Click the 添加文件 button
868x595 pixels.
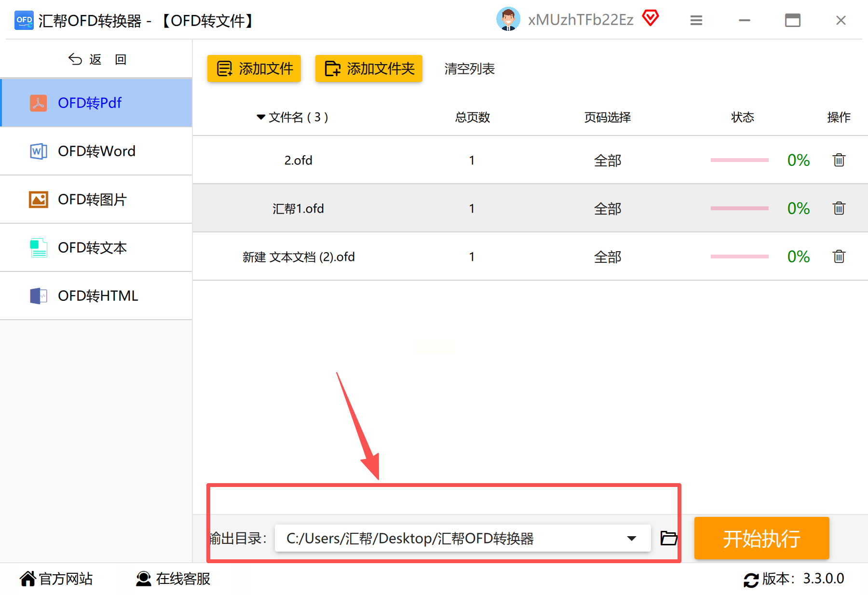pyautogui.click(x=254, y=68)
